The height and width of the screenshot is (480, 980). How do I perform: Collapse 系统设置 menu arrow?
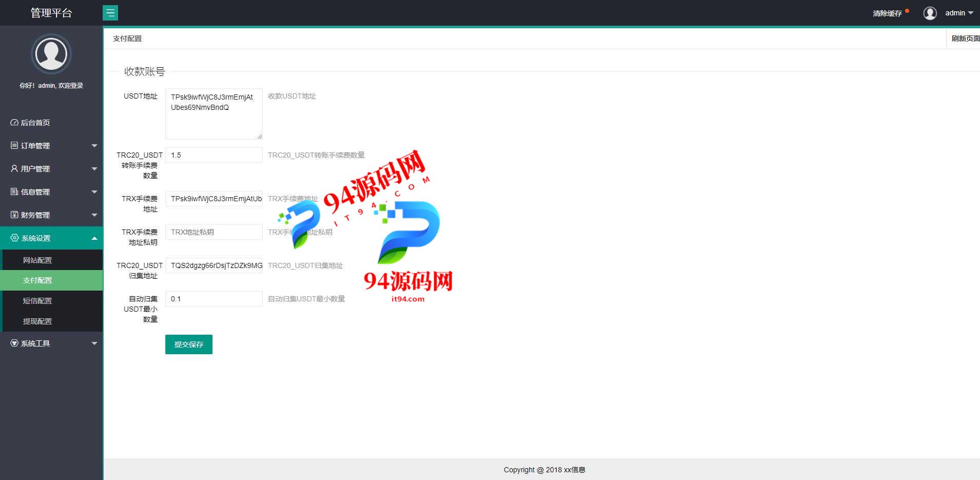click(94, 238)
